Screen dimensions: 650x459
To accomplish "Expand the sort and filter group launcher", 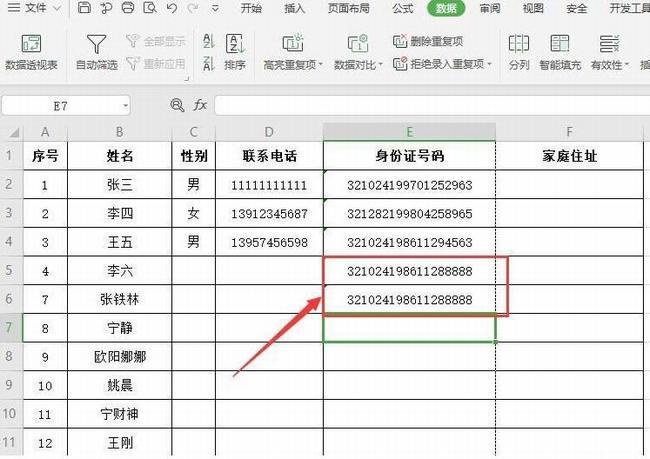I will click(x=187, y=78).
